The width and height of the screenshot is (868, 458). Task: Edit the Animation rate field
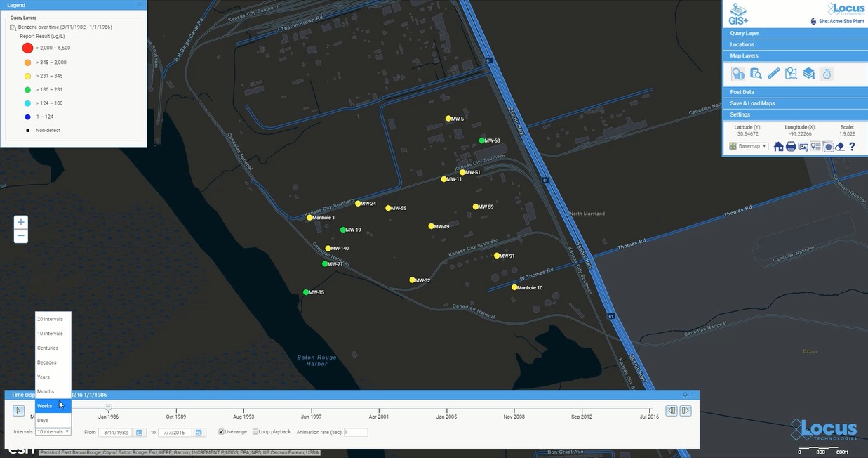(356, 432)
